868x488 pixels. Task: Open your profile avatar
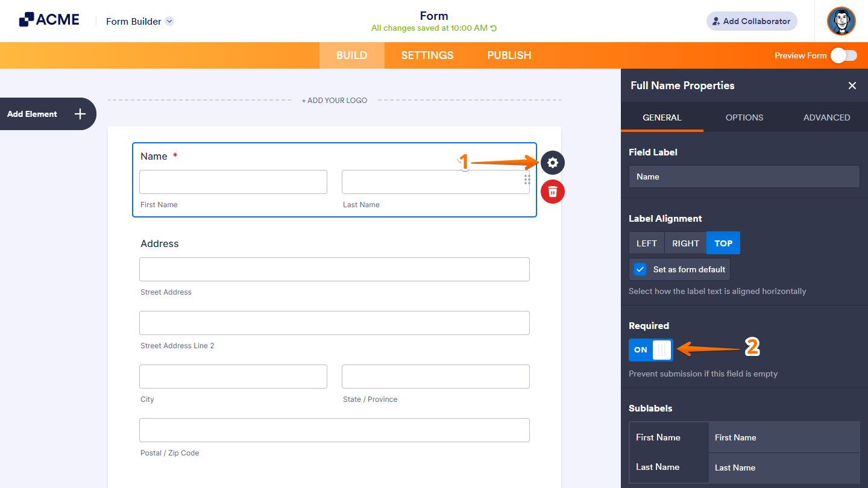click(x=841, y=21)
